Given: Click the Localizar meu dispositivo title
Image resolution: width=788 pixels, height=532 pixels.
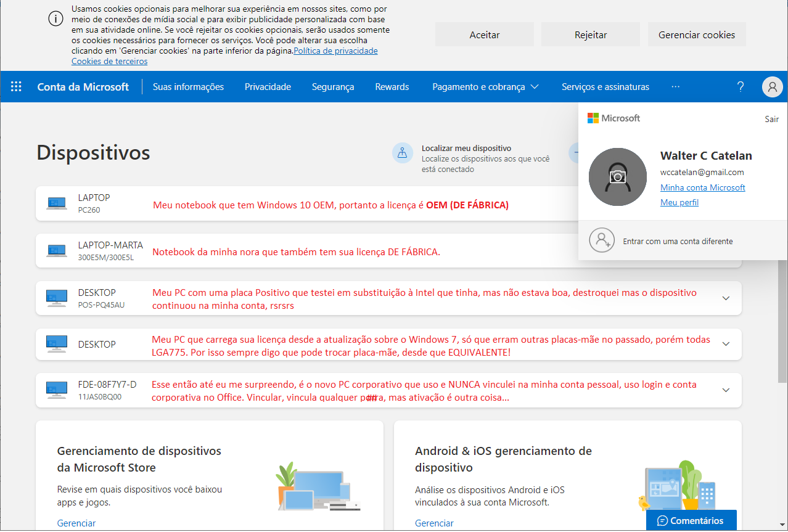Looking at the screenshot, I should pos(466,148).
